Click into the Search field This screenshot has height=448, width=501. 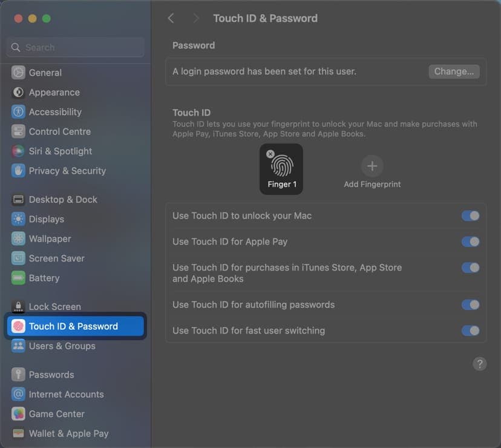coord(76,47)
